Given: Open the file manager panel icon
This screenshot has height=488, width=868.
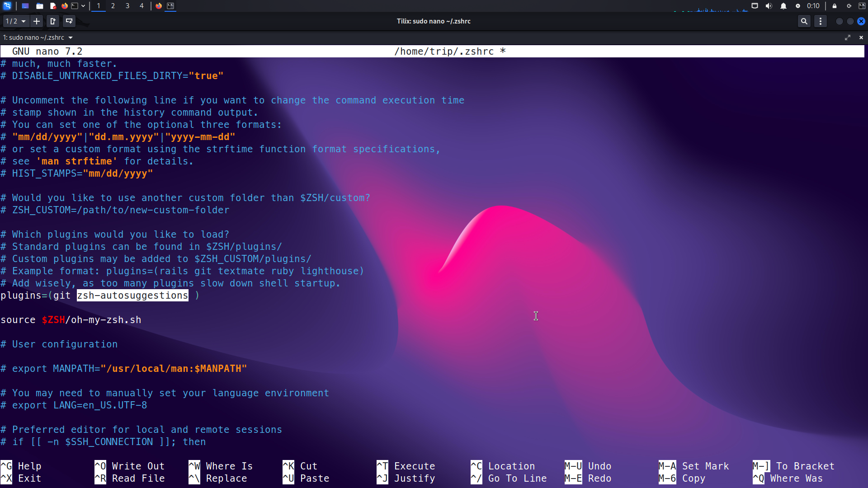Looking at the screenshot, I should tap(40, 6).
